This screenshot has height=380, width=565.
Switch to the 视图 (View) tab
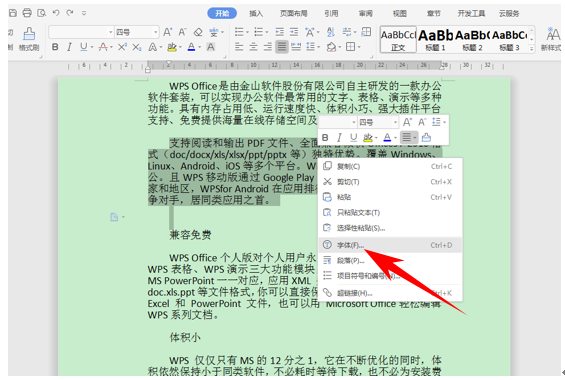pos(400,13)
